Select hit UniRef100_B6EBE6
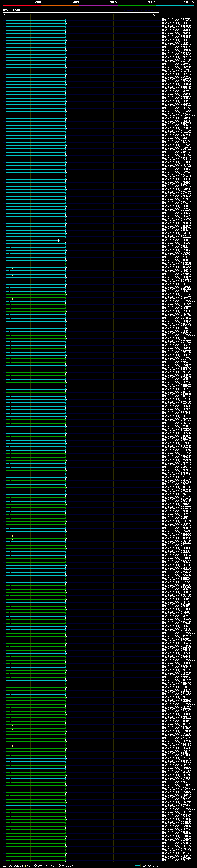 (x=177, y=240)
